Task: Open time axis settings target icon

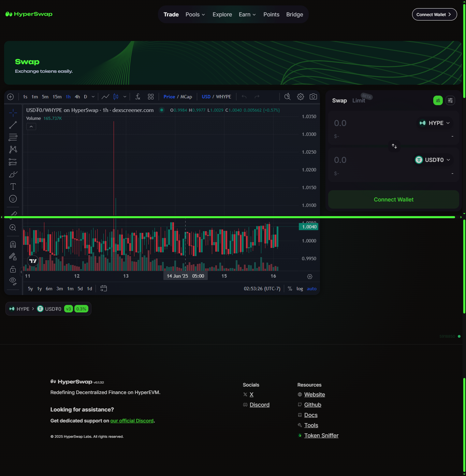Action: point(310,277)
